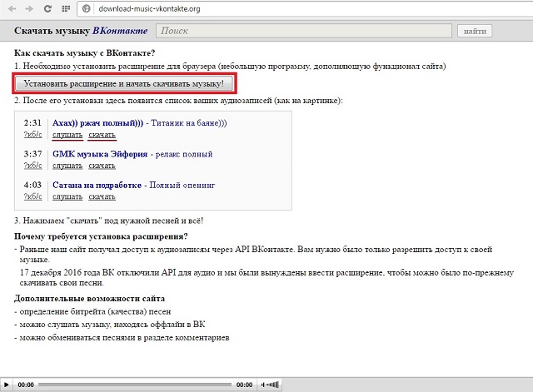
Task: Click the line определение битрейта (качества) песен
Action: pos(95,311)
